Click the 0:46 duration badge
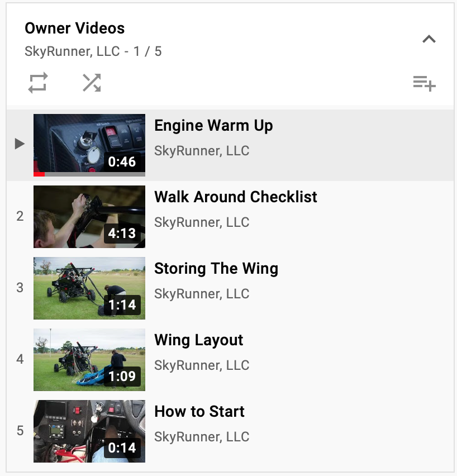The image size is (457, 476). [x=122, y=162]
